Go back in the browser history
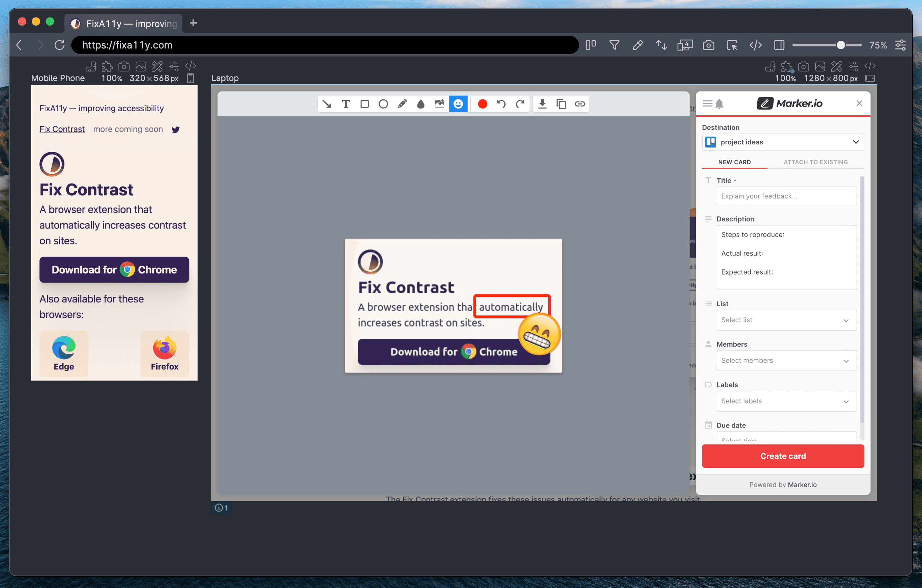 (19, 45)
